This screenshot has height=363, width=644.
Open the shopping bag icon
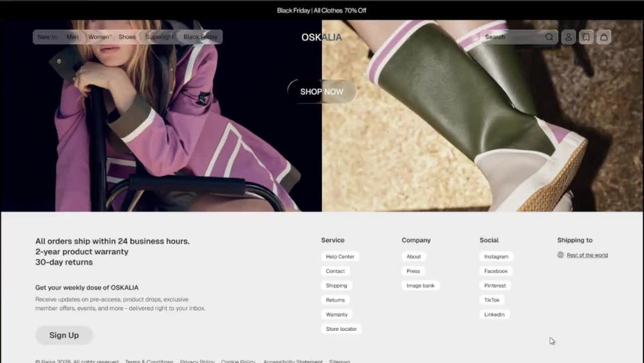604,37
